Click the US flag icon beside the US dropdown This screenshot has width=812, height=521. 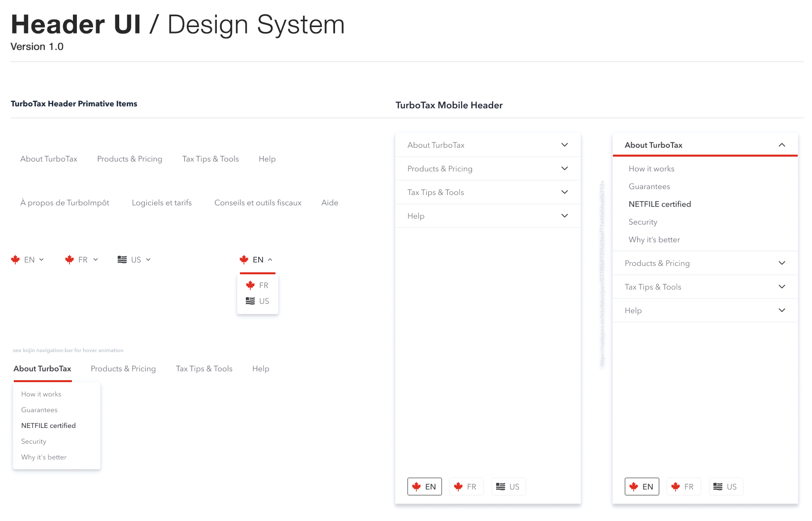[122, 260]
